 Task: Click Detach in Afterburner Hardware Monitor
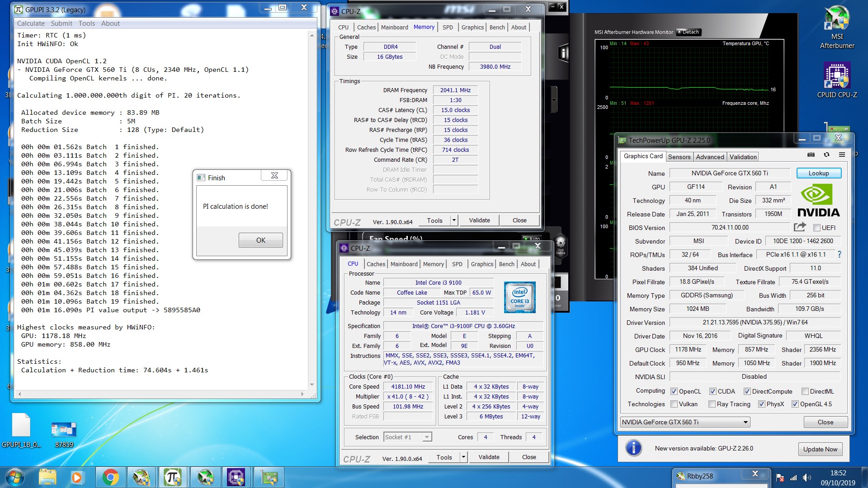coord(689,32)
